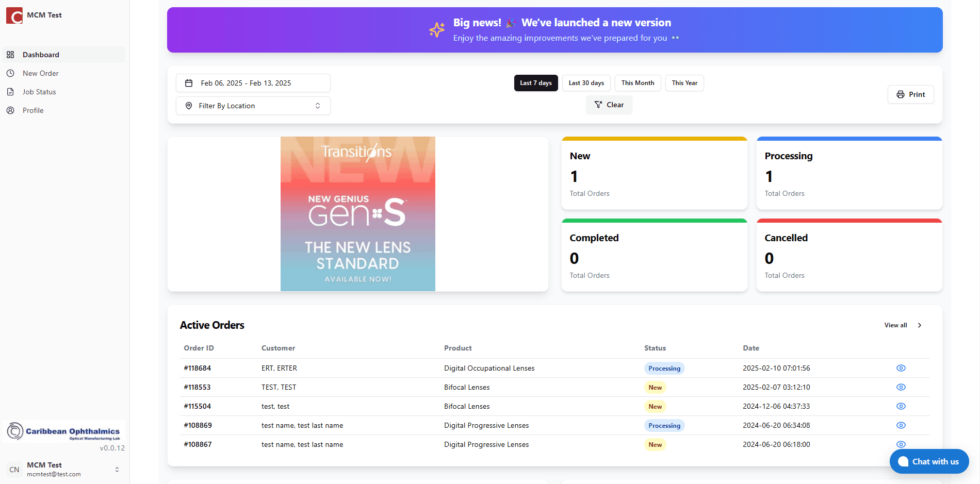Expand the MCM Test account switcher
Image resolution: width=980 pixels, height=484 pixels.
point(117,469)
